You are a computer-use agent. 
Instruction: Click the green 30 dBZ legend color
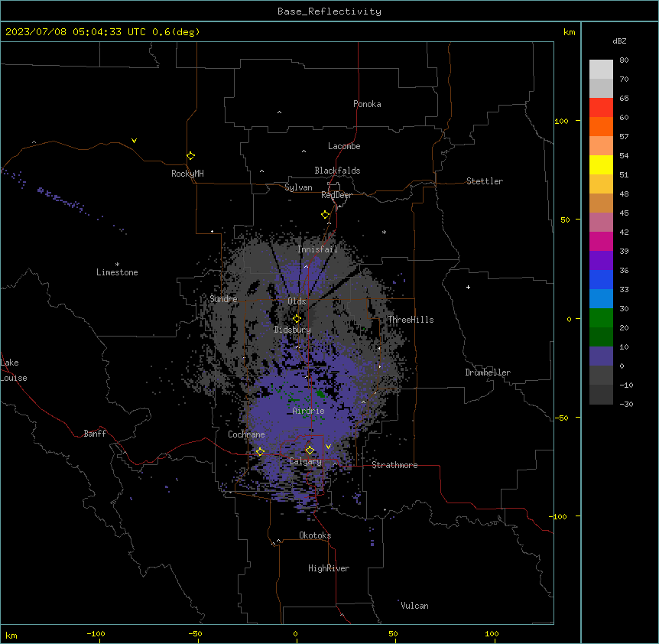601,318
